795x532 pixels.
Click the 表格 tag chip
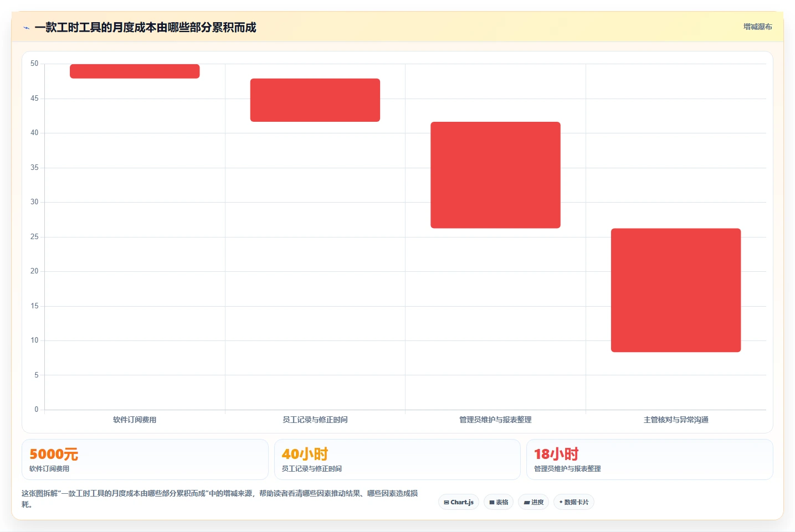pyautogui.click(x=499, y=502)
